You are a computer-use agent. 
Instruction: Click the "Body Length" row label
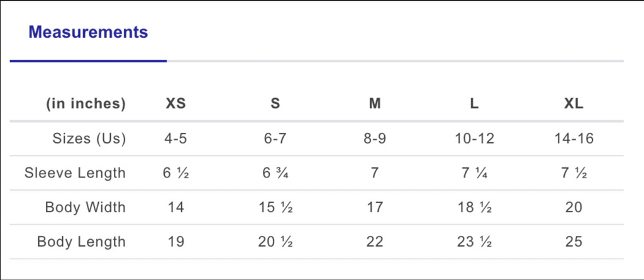point(81,242)
